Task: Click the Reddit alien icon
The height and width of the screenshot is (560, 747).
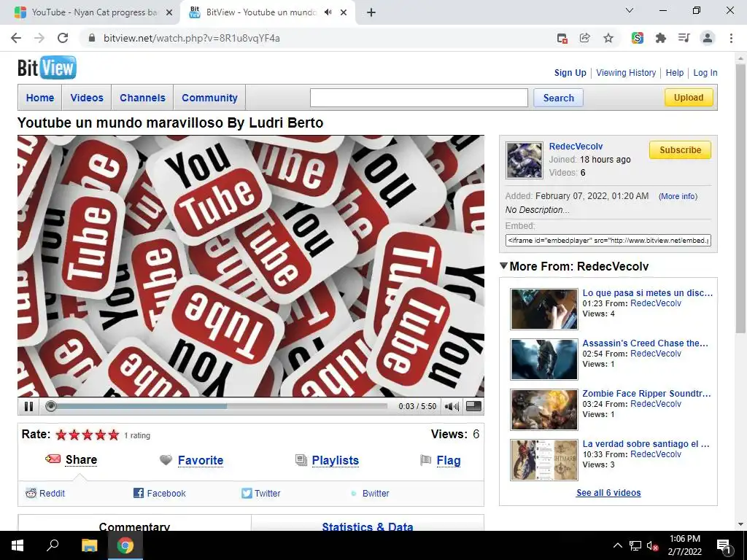Action: tap(31, 494)
